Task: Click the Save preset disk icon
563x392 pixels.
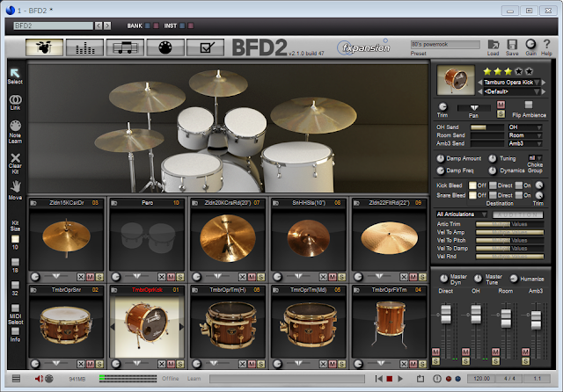Action: click(x=512, y=45)
